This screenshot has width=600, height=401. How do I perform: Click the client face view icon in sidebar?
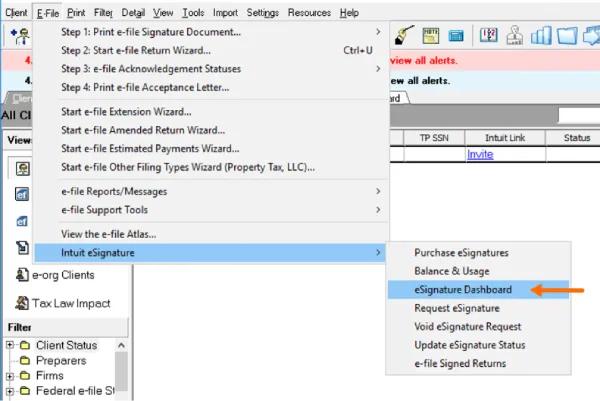(x=22, y=169)
